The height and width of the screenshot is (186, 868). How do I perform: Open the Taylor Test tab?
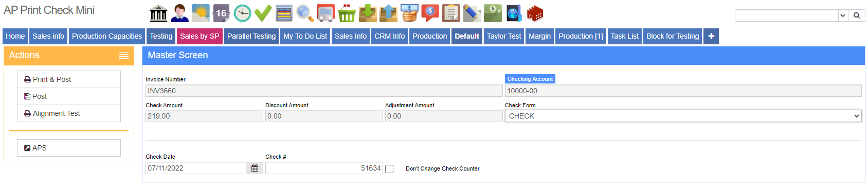504,36
